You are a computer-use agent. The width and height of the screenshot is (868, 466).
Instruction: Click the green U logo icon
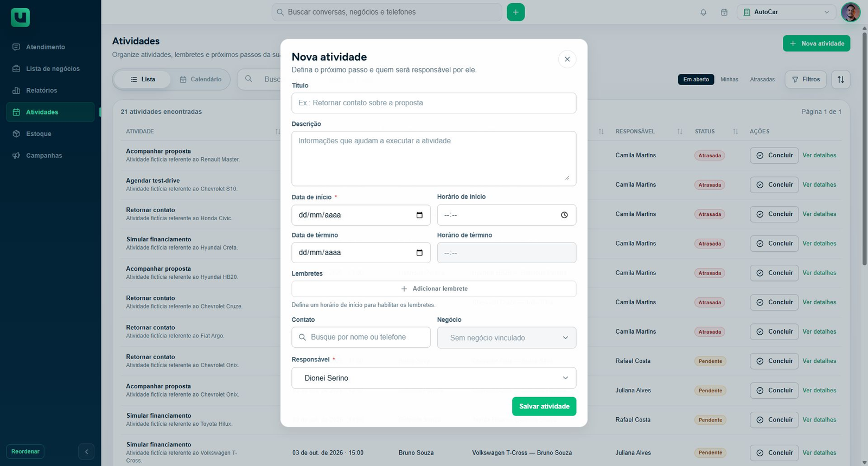(20, 17)
